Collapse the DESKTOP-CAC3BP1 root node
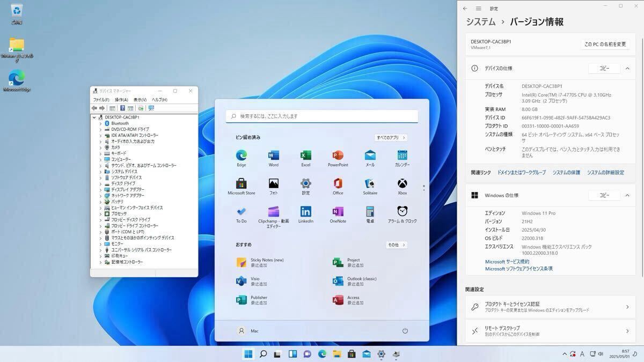Image resolution: width=644 pixels, height=362 pixels. (94, 117)
